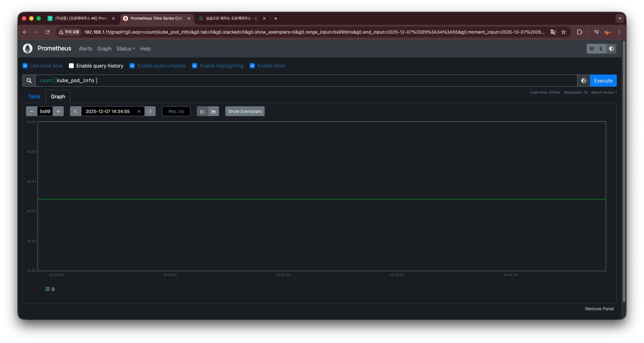644x343 pixels.
Task: Select the auto contrast theme icon
Action: click(611, 49)
